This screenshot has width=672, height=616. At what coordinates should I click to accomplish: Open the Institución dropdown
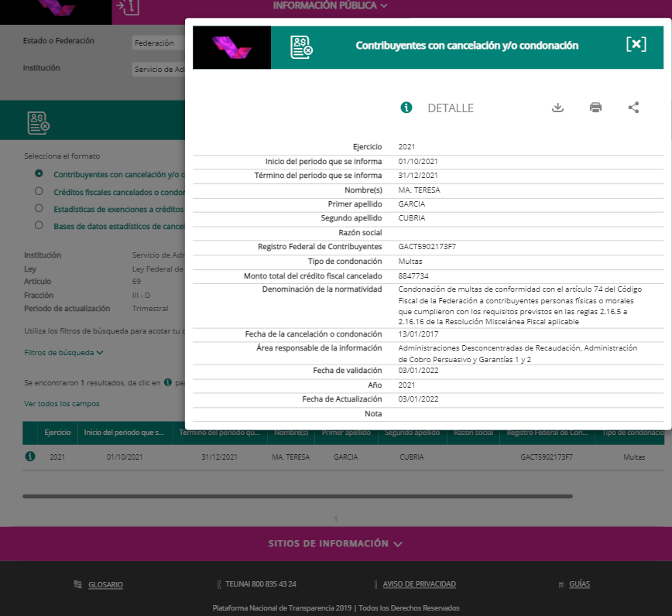[x=159, y=69]
